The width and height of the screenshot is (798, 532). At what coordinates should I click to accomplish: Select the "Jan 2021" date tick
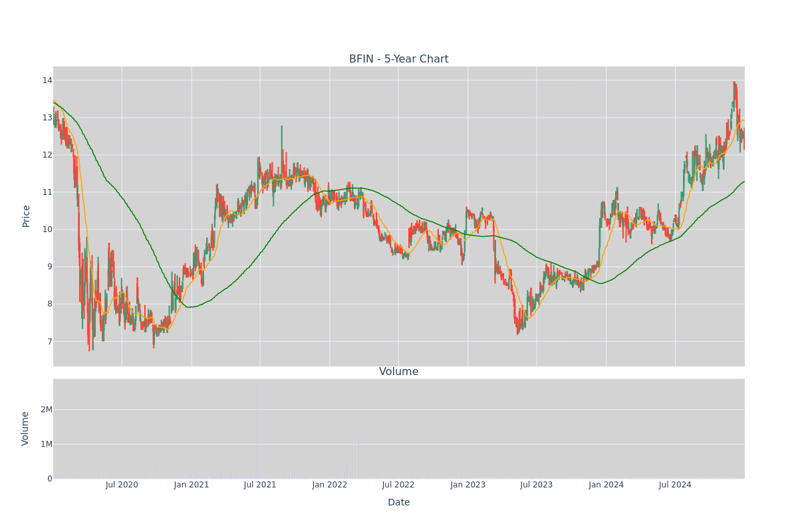(192, 485)
